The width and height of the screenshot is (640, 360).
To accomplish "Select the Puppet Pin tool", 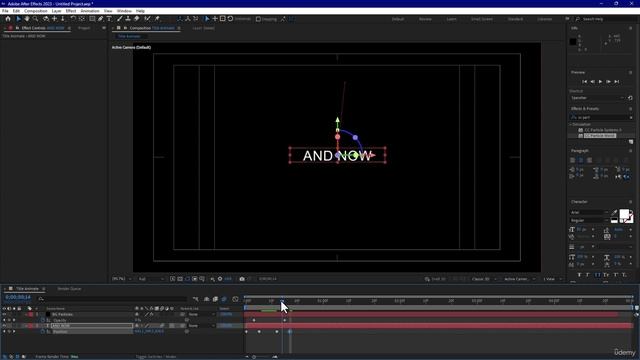I will pyautogui.click(x=157, y=19).
